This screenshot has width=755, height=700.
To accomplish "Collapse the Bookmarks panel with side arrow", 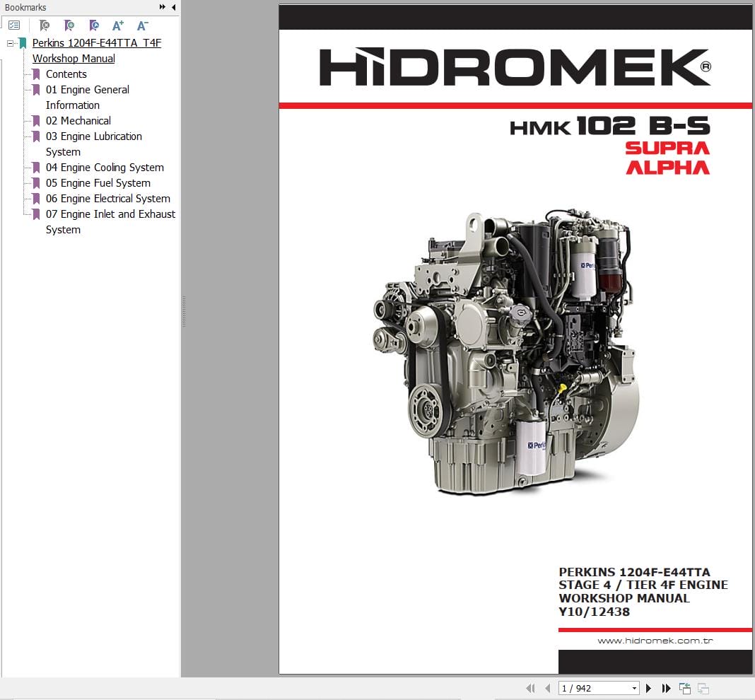I will tap(174, 7).
